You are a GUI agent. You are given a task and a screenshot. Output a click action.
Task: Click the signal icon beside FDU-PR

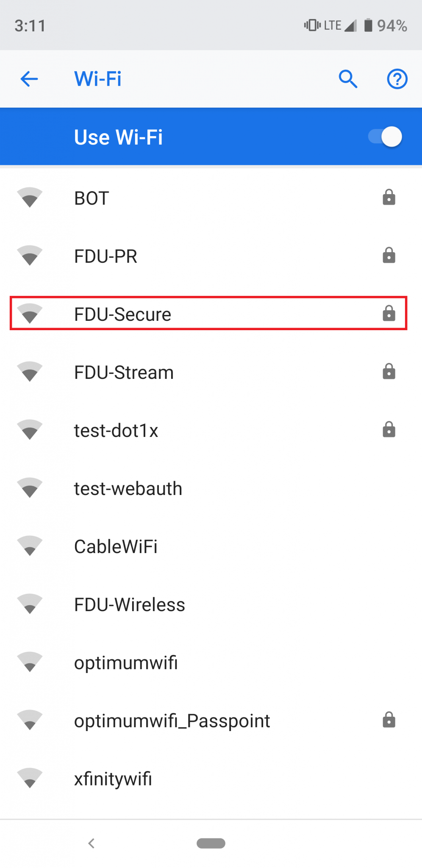[30, 256]
